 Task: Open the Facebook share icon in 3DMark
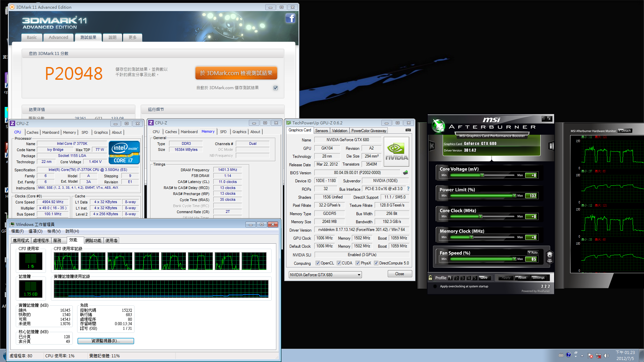[x=290, y=18]
